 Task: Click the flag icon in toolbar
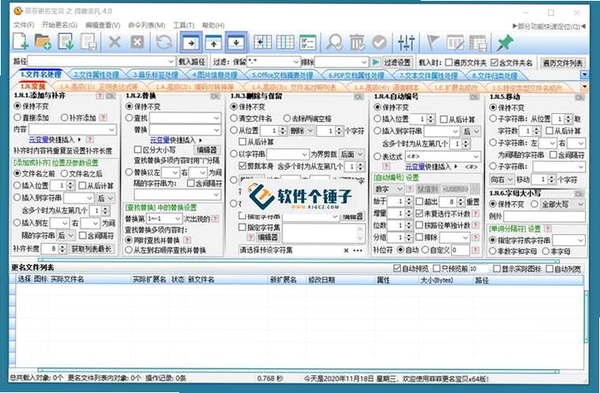tap(432, 42)
